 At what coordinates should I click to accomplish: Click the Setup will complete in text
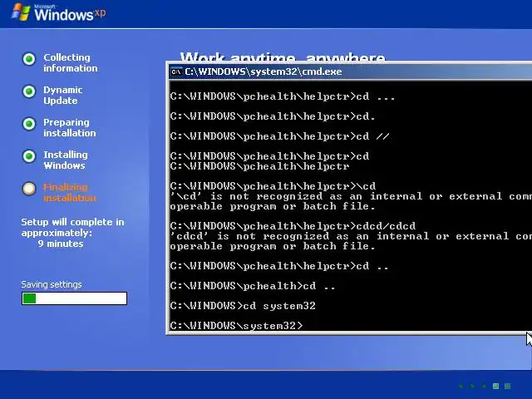coord(72,222)
